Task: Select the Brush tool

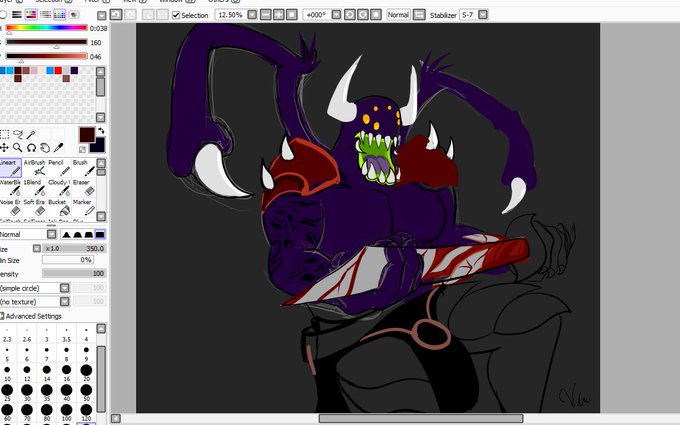Action: tap(83, 168)
